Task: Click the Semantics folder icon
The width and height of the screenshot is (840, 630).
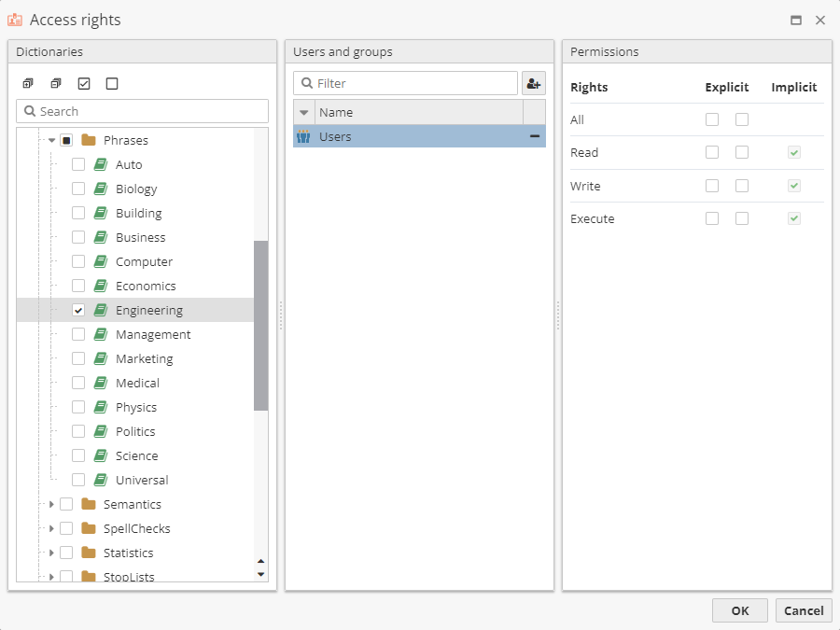Action: pyautogui.click(x=89, y=505)
